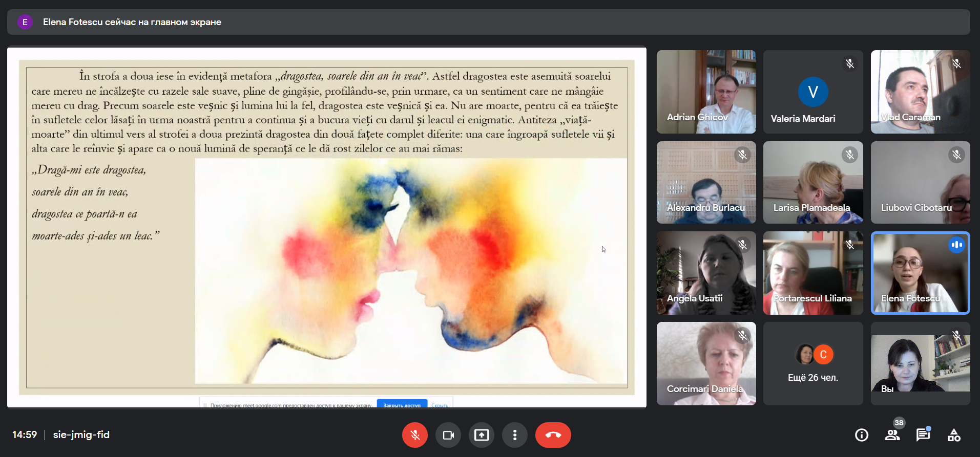Select Elena Fotescu's video tile

920,273
